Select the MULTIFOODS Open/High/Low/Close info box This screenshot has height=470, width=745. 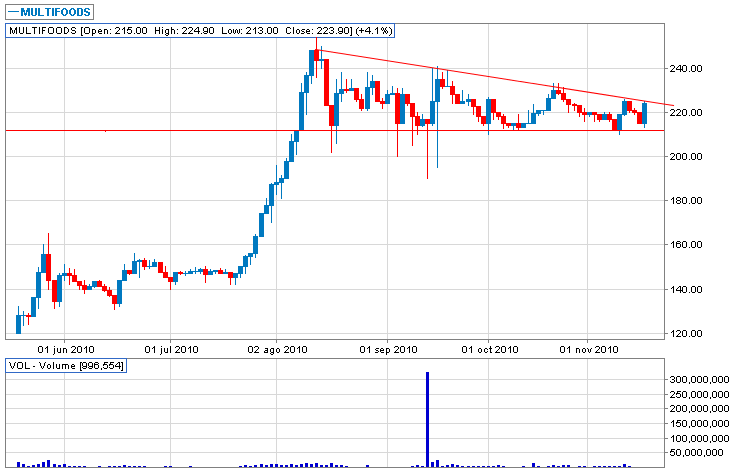coord(200,31)
